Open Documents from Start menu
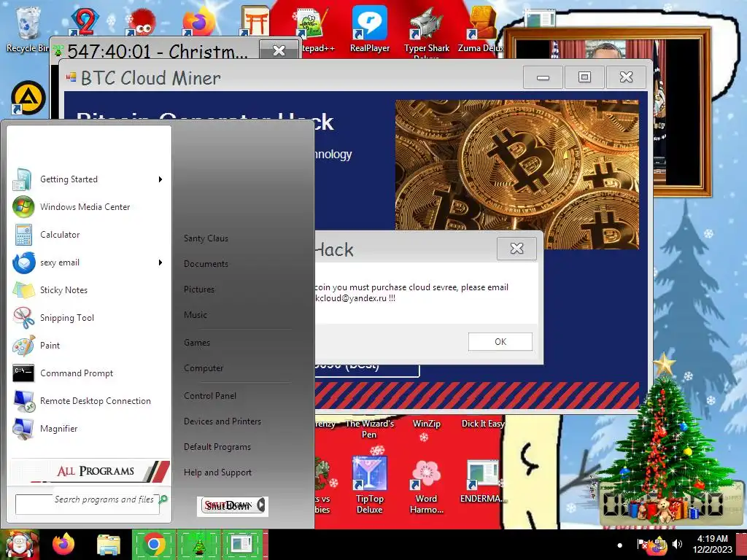The height and width of the screenshot is (560, 747). pyautogui.click(x=206, y=264)
